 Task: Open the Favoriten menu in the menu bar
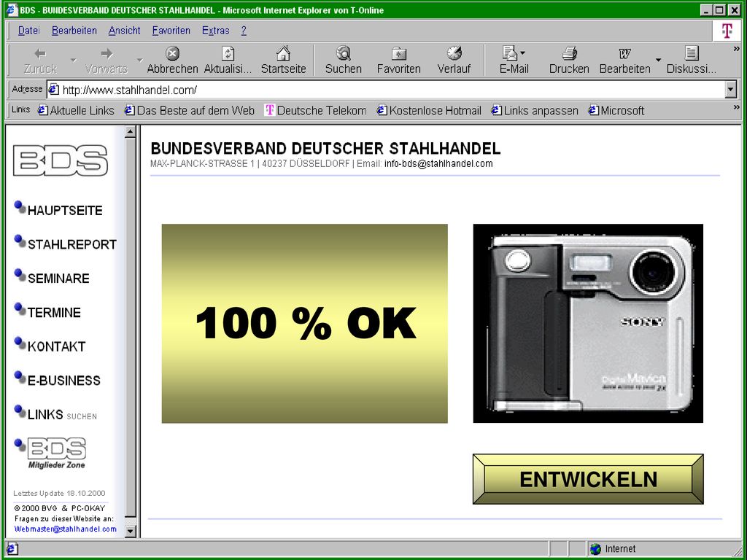coord(171,31)
